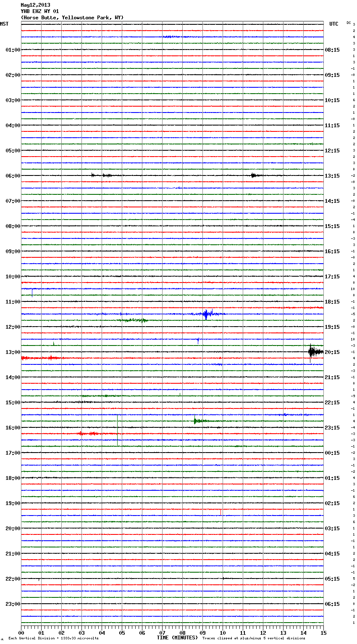Select the 09:00 MST time label
This screenshot has height=644, width=357.
[13, 251]
